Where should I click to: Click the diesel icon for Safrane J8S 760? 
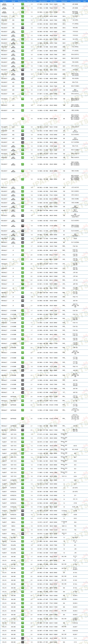tap(23, 426)
